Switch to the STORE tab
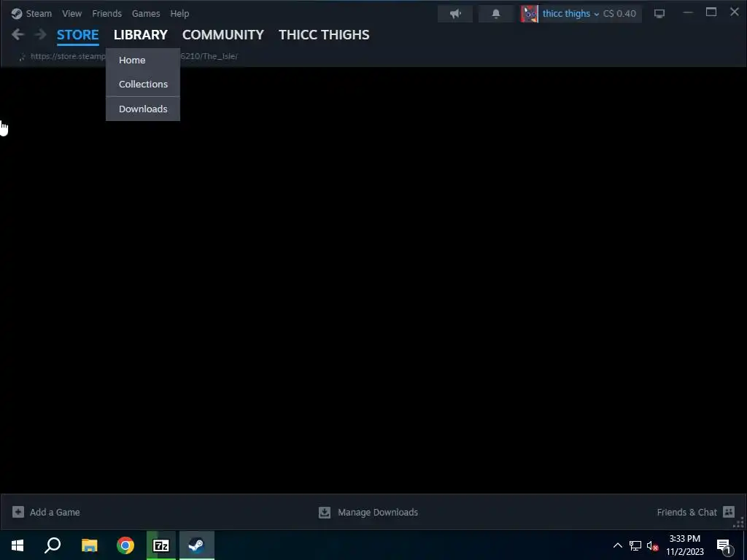 pyautogui.click(x=77, y=35)
